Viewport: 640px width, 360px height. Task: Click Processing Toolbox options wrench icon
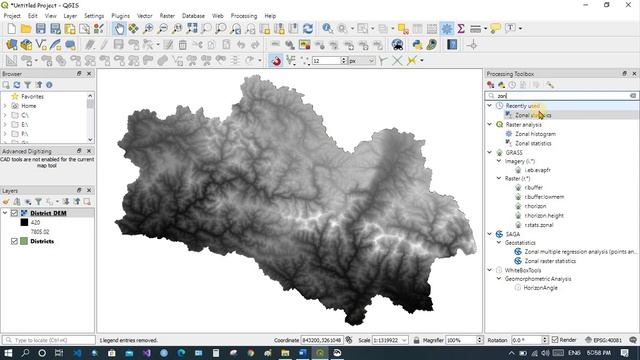point(550,85)
